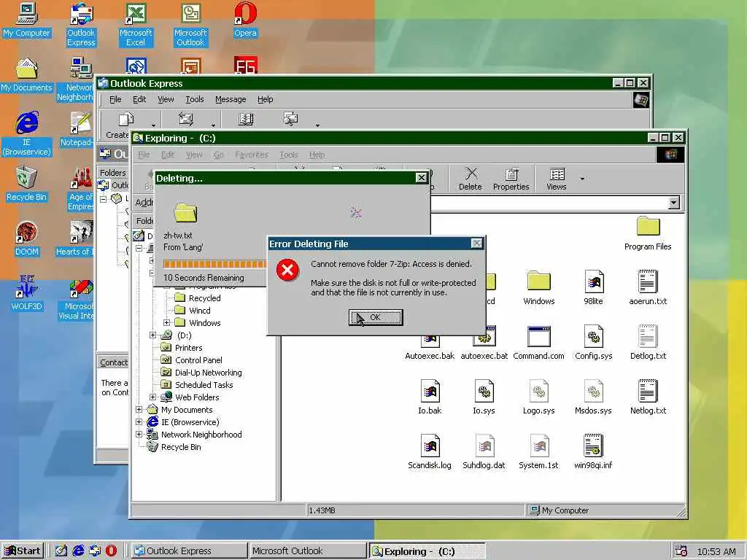The image size is (747, 560).
Task: Expand the (D:) drive tree node
Action: pos(152,335)
